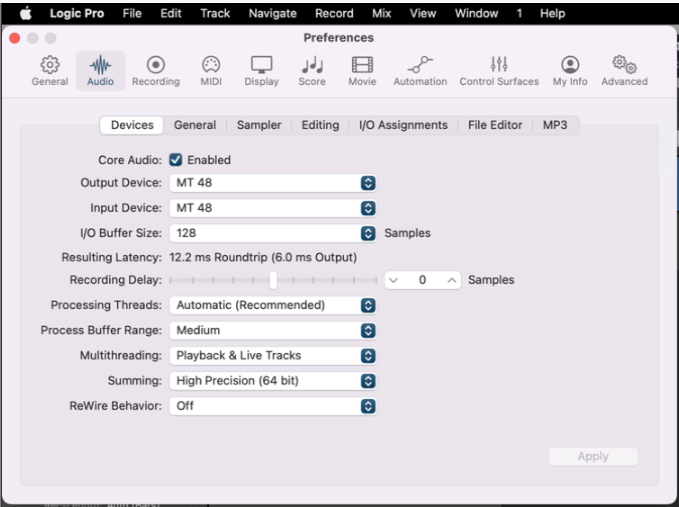Disable the Core Audio Enabled checkbox
The width and height of the screenshot is (679, 507).
click(x=175, y=160)
